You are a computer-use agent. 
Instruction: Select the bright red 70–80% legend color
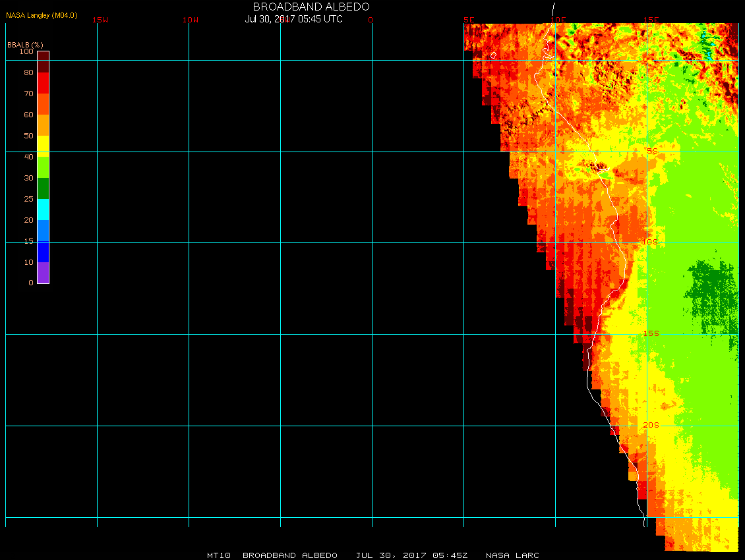[43, 83]
